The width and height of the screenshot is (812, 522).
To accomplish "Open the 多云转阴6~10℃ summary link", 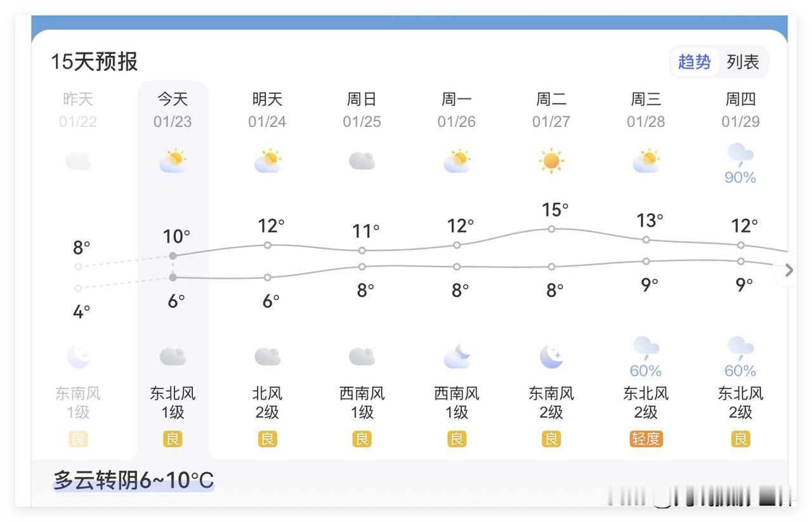I will point(133,480).
